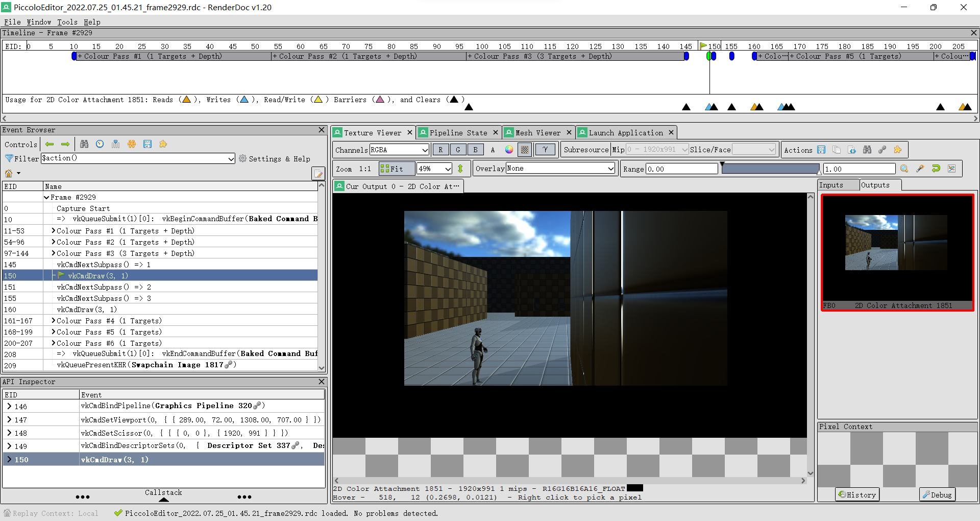Image resolution: width=980 pixels, height=521 pixels.
Task: Click the Debug button in Pixel Context
Action: pos(937,494)
